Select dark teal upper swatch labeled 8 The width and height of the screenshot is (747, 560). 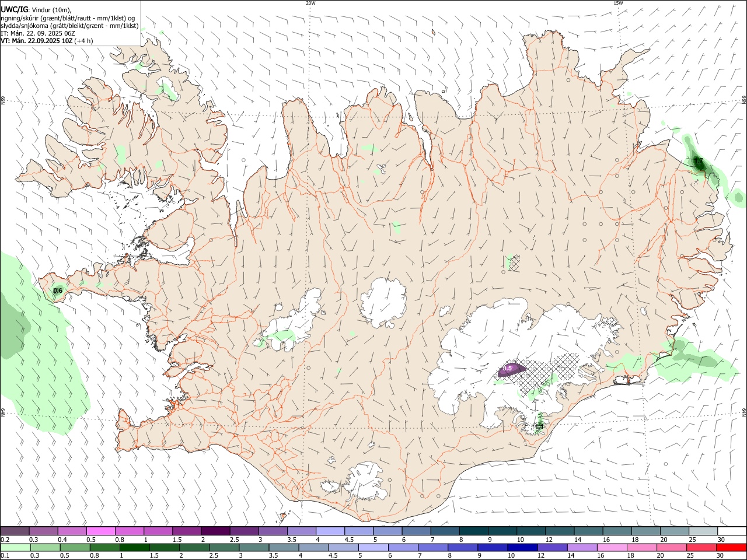473,531
